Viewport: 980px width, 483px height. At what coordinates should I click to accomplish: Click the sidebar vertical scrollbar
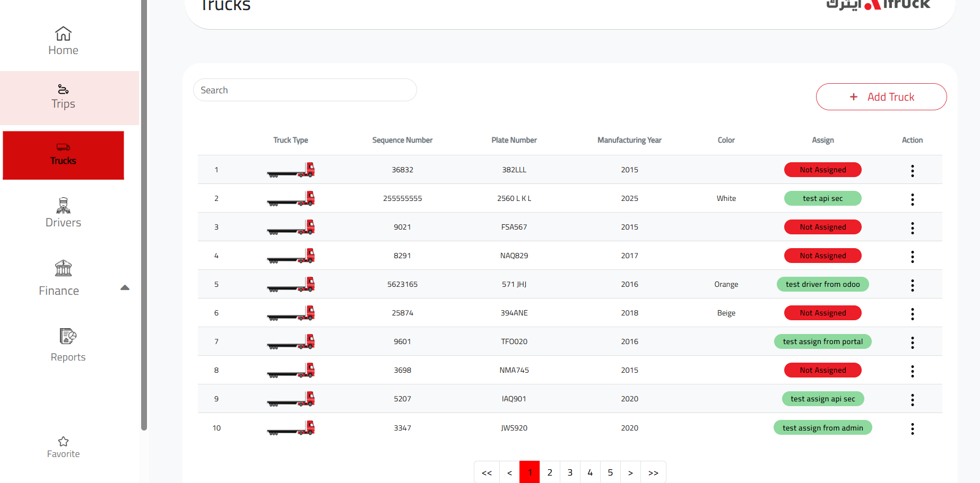pos(144,215)
